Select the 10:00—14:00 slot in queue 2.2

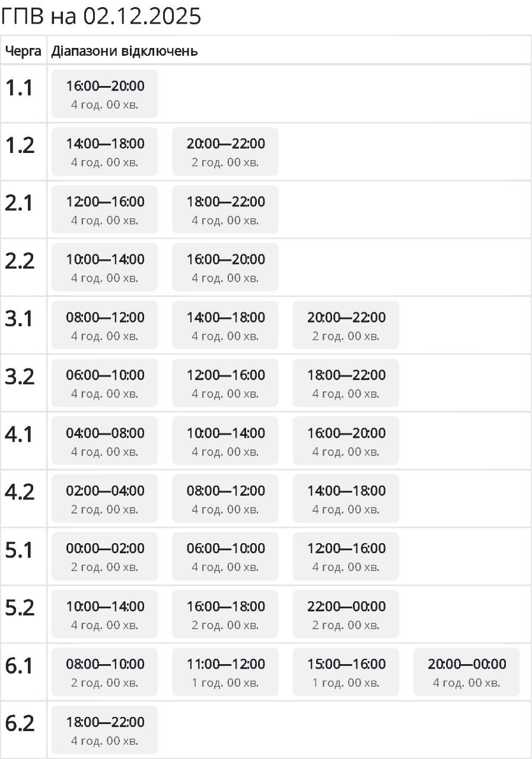[x=104, y=267]
